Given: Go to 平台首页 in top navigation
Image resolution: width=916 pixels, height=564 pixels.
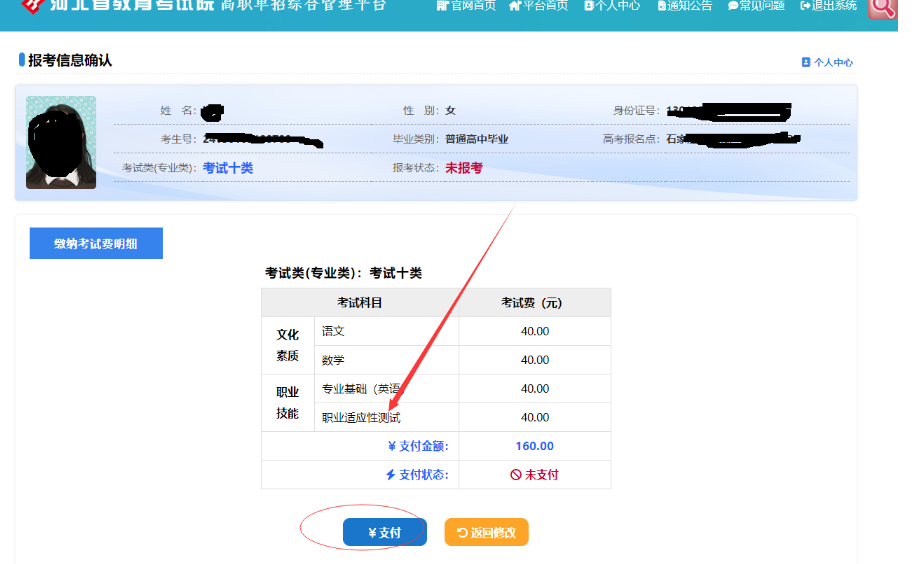Looking at the screenshot, I should tap(538, 5).
